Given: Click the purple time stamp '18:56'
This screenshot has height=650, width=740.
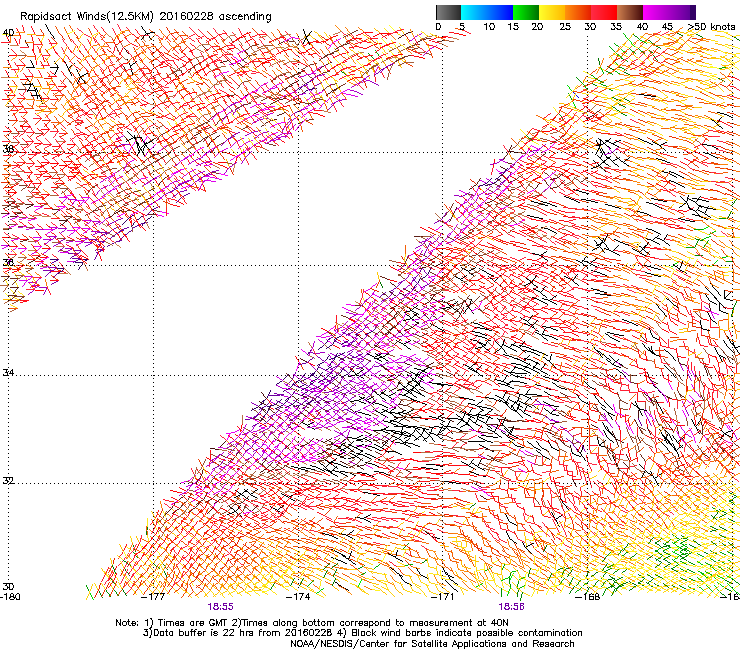Looking at the screenshot, I should (512, 607).
